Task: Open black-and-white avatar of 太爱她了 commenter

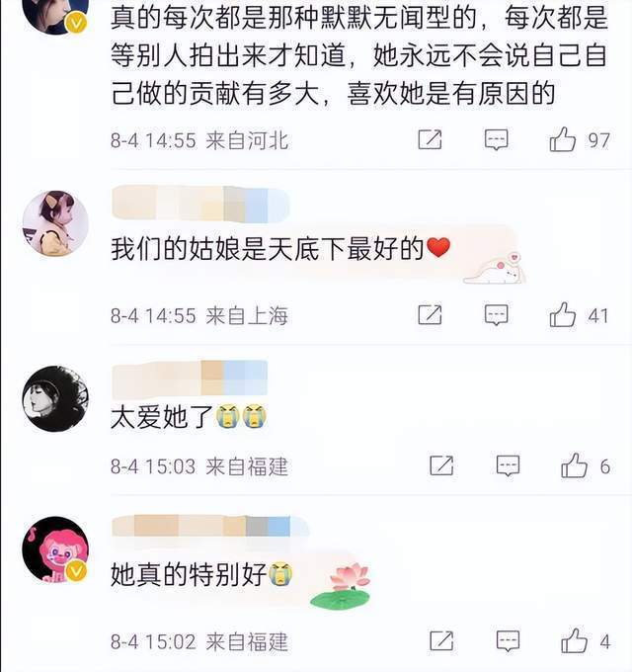Action: tap(55, 398)
